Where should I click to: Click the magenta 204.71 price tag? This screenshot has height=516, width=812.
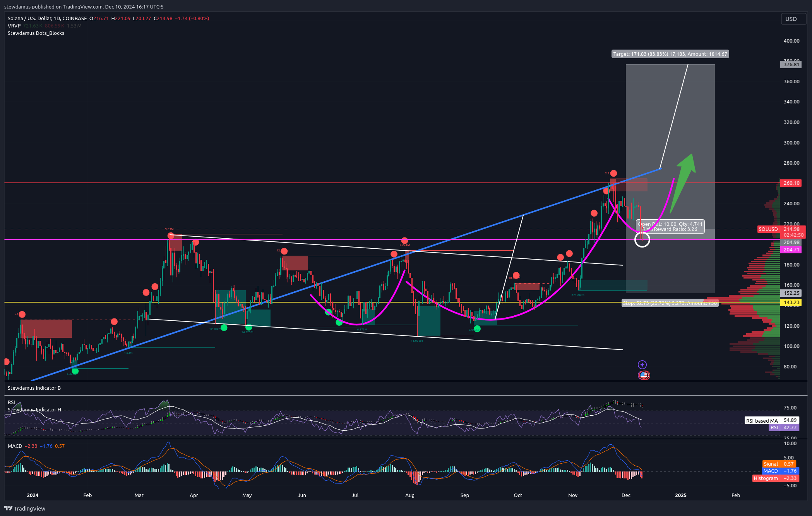click(x=791, y=250)
